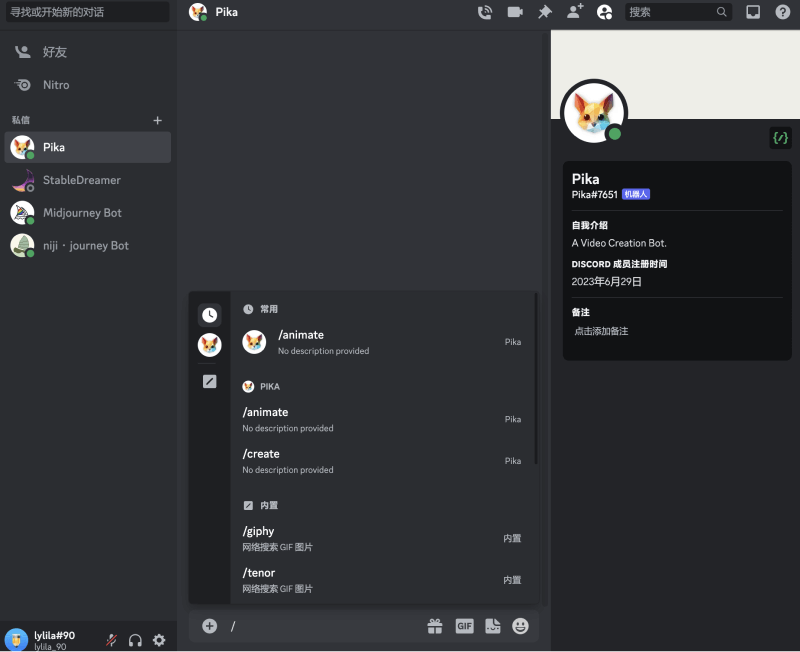Open pinned messages
The height and width of the screenshot is (652, 800).
click(x=545, y=12)
